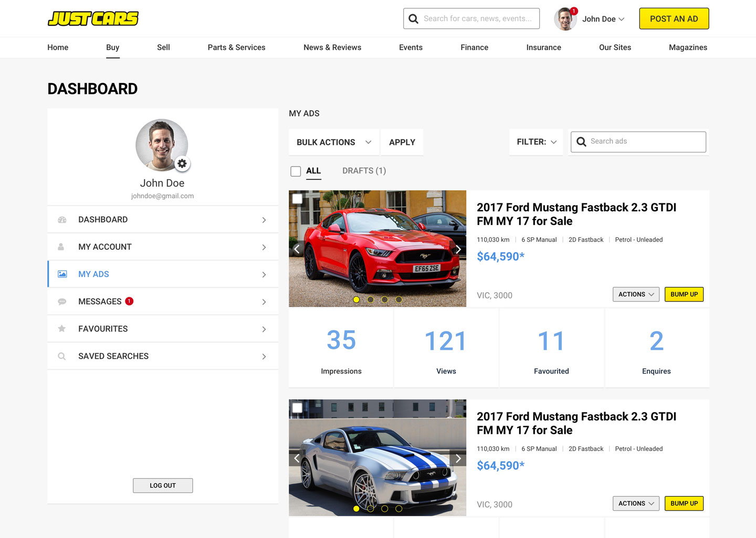The image size is (756, 538).
Task: Click the magnifier icon in Search ads box
Action: tap(581, 142)
